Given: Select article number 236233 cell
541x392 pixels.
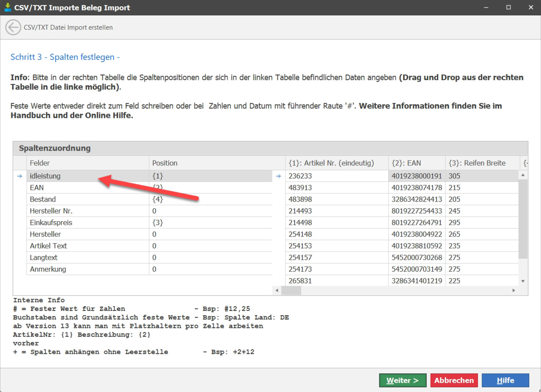Looking at the screenshot, I should click(337, 176).
